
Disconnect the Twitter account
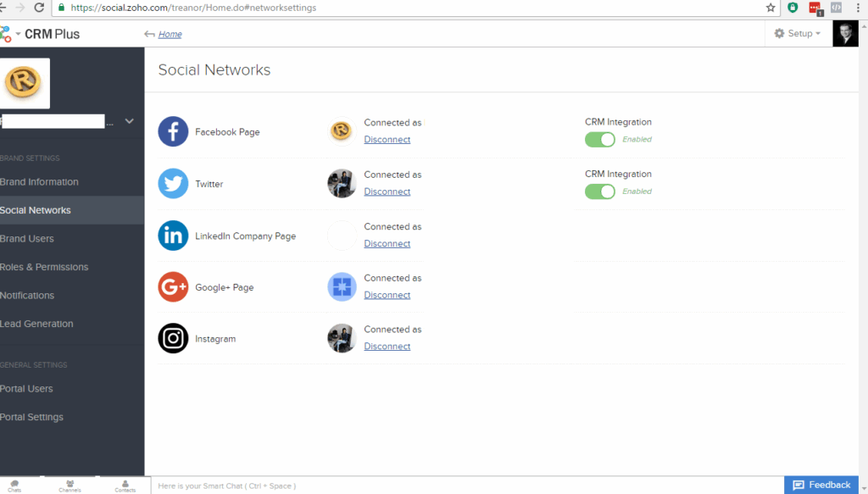click(x=387, y=191)
